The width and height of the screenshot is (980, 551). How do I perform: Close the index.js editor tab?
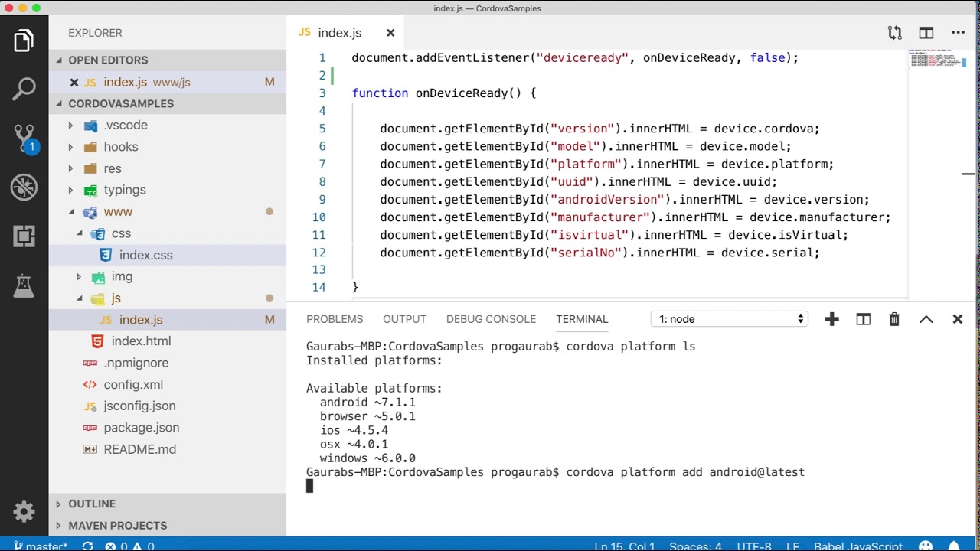pyautogui.click(x=390, y=33)
